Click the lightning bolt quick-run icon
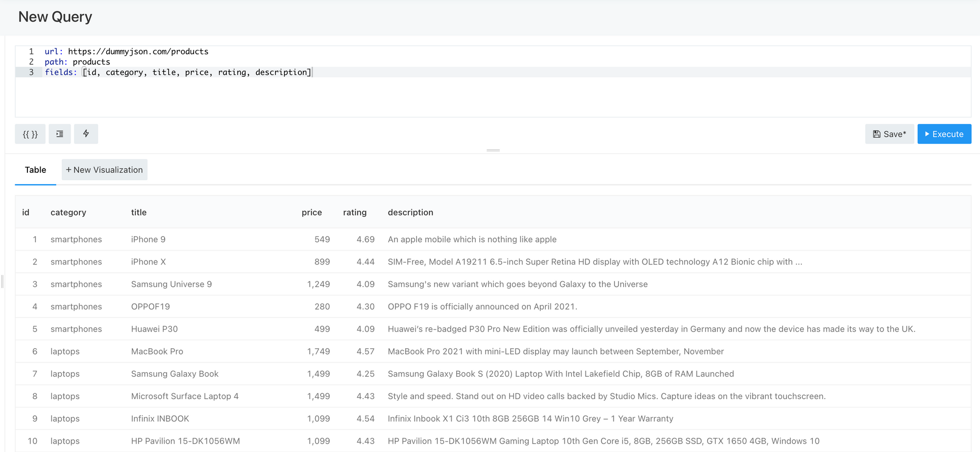980x452 pixels. pos(86,134)
